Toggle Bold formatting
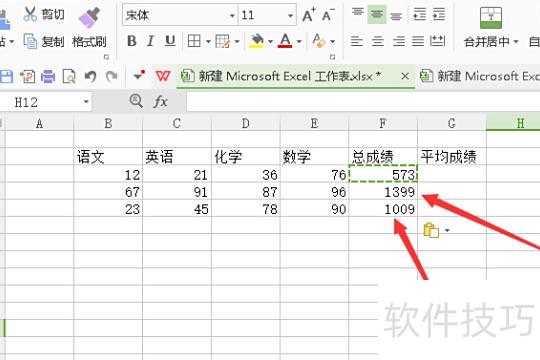 click(x=132, y=41)
